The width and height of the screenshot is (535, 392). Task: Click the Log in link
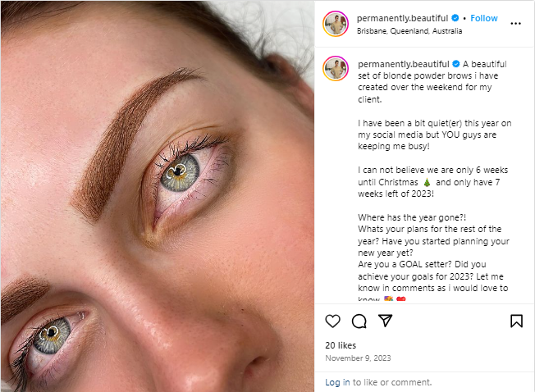[x=338, y=382]
